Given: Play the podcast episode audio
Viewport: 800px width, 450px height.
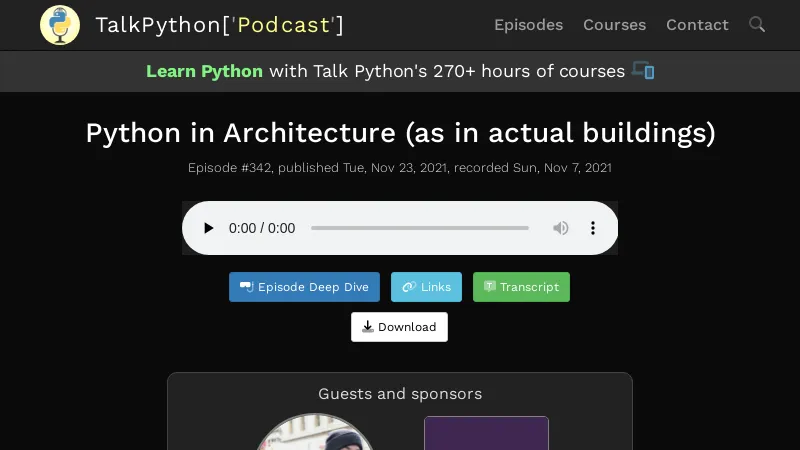Looking at the screenshot, I should click(208, 228).
